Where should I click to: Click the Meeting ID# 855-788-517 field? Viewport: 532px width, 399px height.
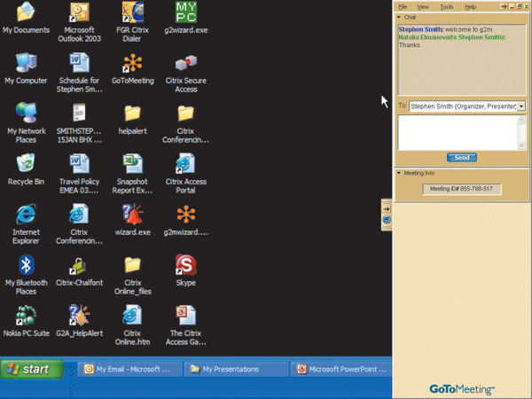[x=461, y=189]
